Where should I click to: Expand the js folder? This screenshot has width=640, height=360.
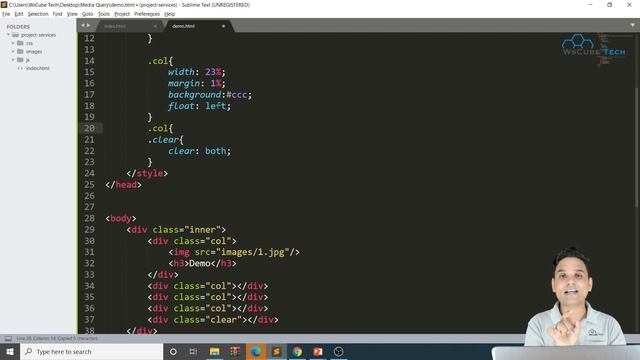point(13,60)
